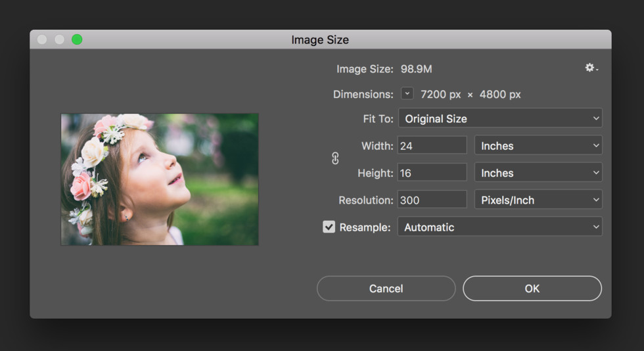Click the Width value field
The image size is (644, 351).
pos(432,146)
